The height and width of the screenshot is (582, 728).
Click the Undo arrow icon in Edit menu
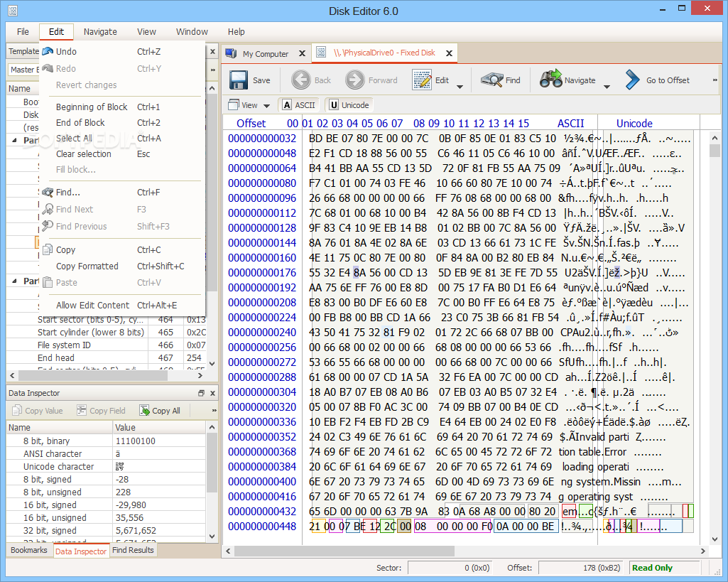[48, 51]
